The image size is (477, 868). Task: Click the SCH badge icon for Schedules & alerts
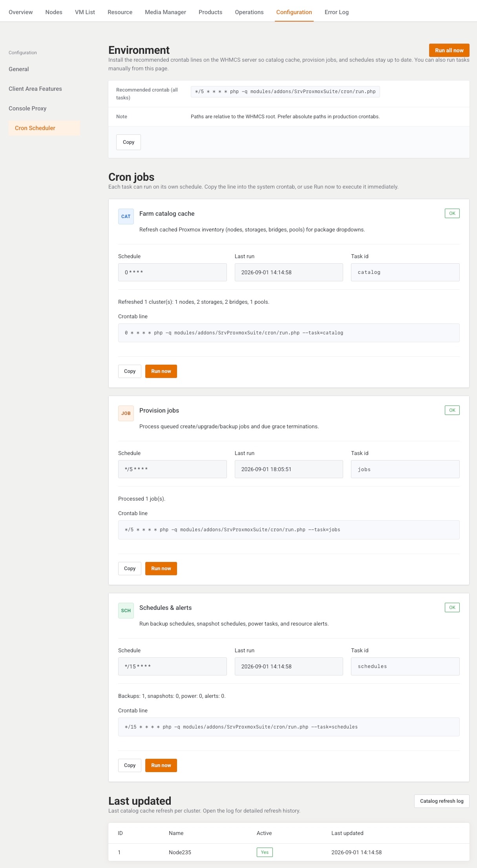point(126,611)
